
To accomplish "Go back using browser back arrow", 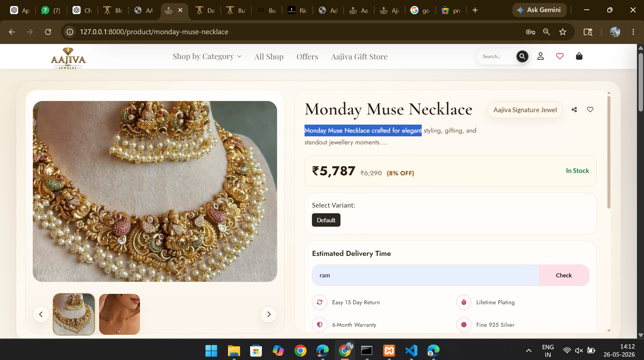I will tap(12, 32).
